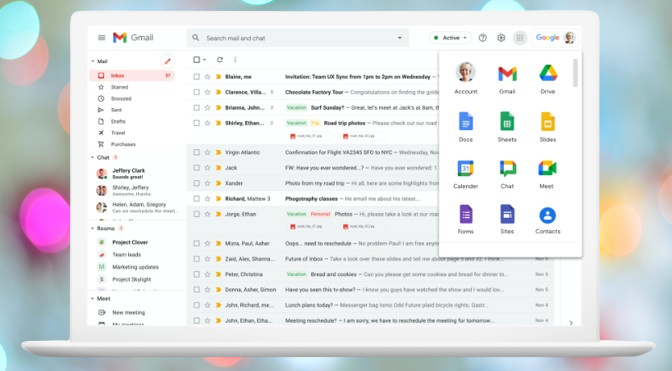Star the Blaine, me email
Viewport: 672px width, 371px height.
pos(207,77)
